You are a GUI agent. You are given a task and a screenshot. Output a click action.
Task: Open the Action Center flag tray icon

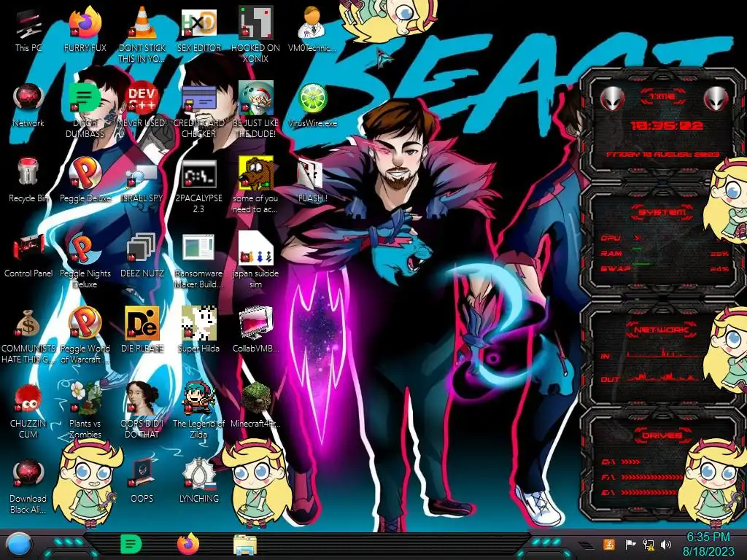tap(630, 544)
